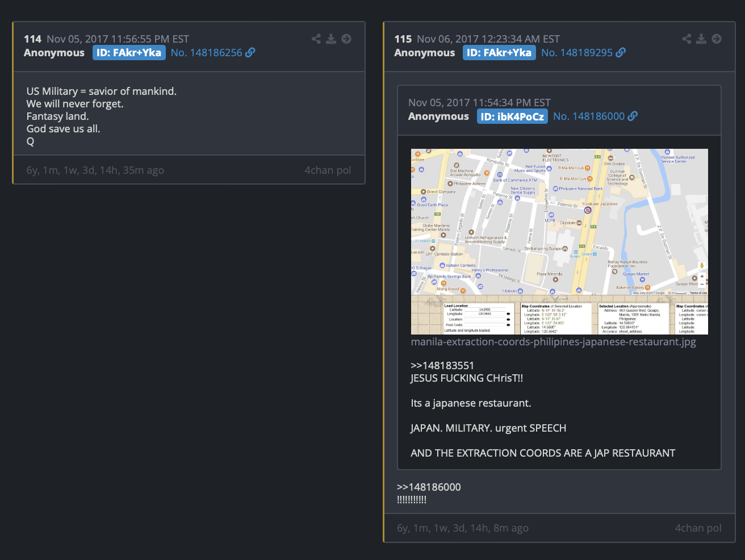The image size is (745, 560).
Task: Click the '!!!!!!!!!!!' line in post 115
Action: 412,500
